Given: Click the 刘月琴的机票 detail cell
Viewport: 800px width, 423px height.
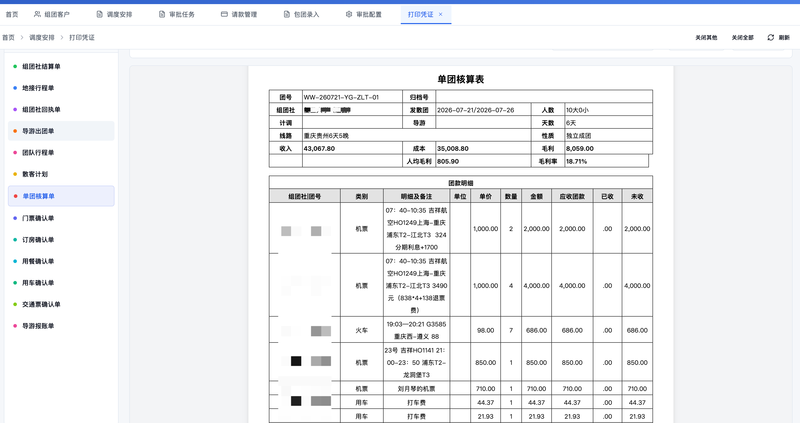Looking at the screenshot, I should click(416, 389).
